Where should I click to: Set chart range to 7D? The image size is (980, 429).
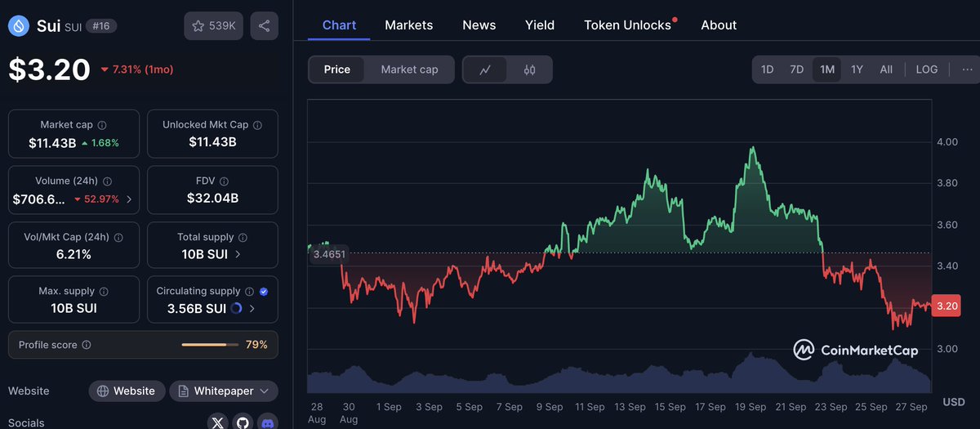pos(797,69)
